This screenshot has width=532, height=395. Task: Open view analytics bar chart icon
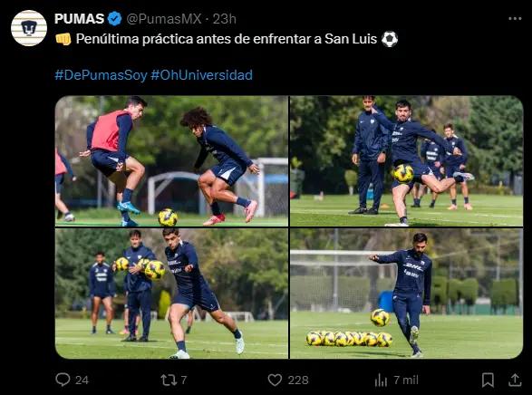381,380
